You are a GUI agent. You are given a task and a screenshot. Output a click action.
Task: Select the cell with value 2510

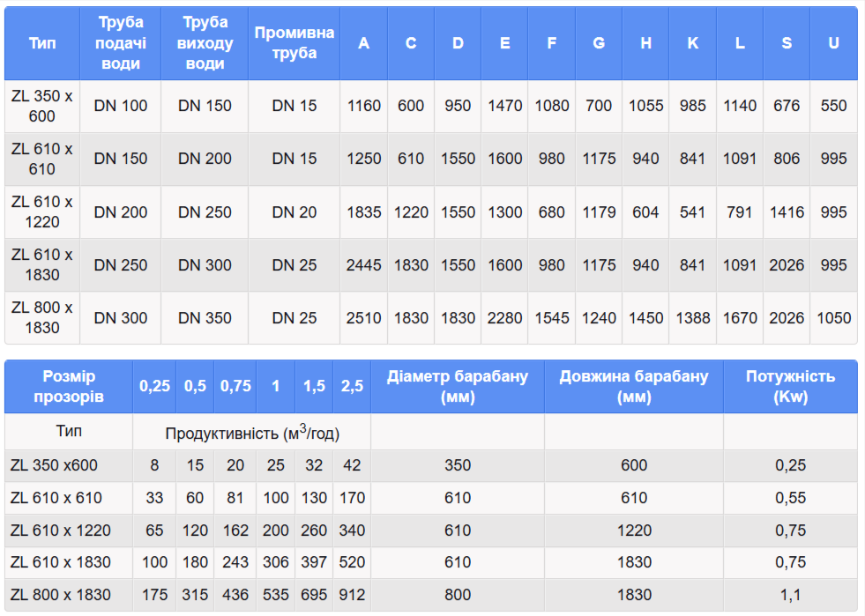[363, 318]
